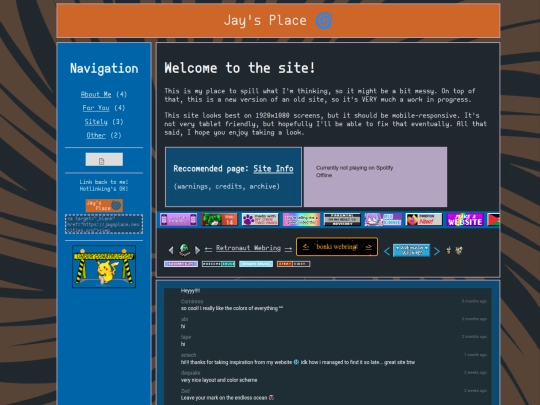
Task: Click the dark teal mini badge under the webrings
Action: click(218, 264)
